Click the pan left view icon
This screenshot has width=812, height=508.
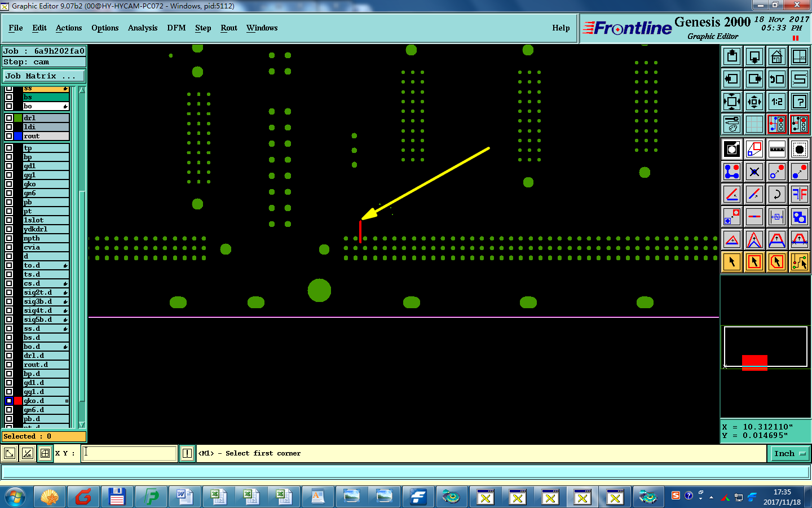[x=732, y=79]
